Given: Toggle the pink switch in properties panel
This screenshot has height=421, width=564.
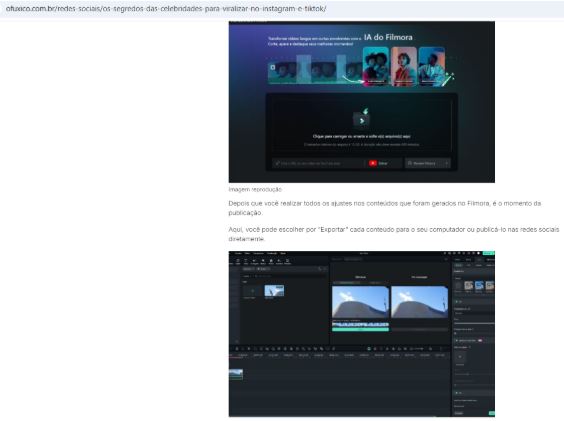Looking at the screenshot, I should (480, 340).
